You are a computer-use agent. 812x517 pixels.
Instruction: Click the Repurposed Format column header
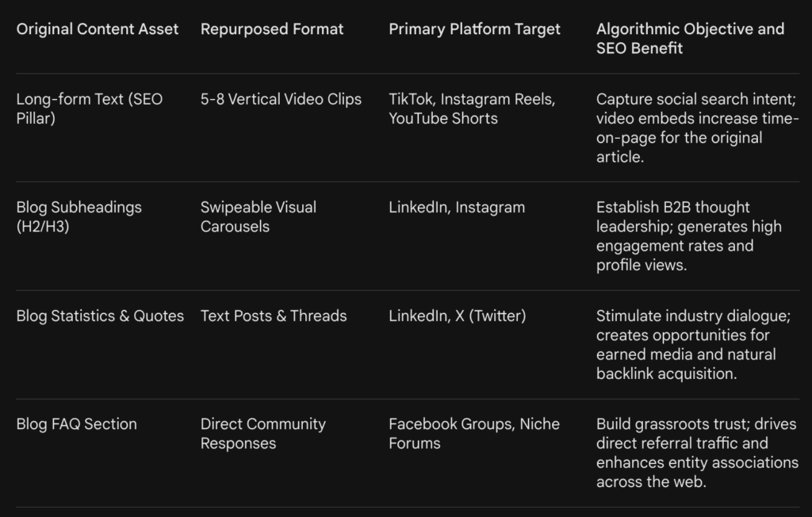tap(272, 29)
